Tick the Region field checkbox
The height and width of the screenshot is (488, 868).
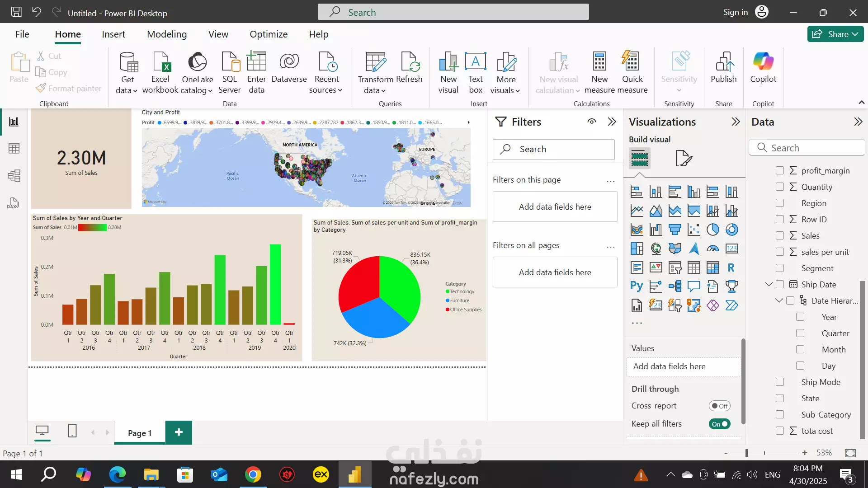tap(780, 203)
